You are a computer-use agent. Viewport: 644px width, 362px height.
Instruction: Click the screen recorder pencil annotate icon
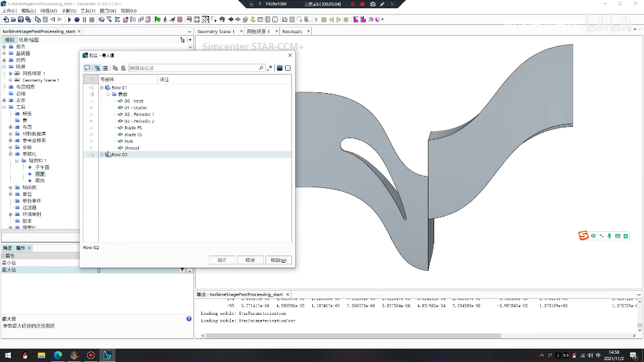(x=383, y=4)
